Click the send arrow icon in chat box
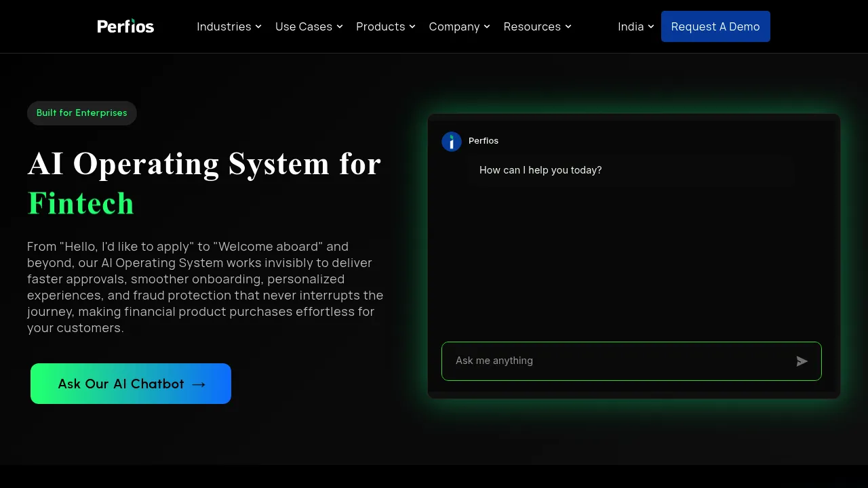The width and height of the screenshot is (868, 488). pos(802,361)
